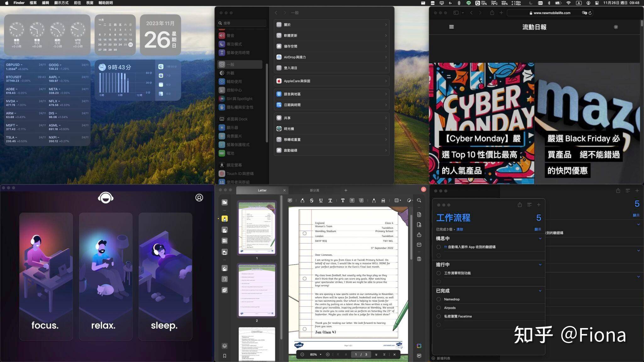This screenshot has height=362, width=644.
Task: Open profile icon in the focus app
Action: coord(199,198)
